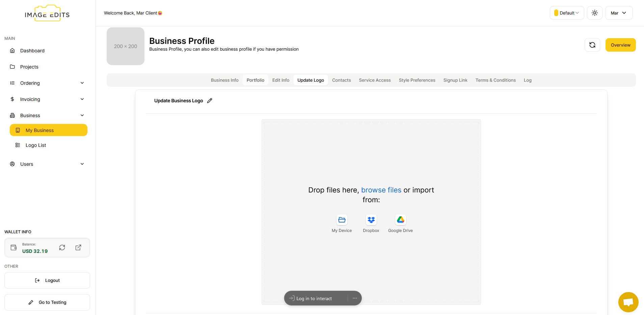Screen dimensions: 644x315
Task: Open Logo List in sidebar
Action: (x=36, y=145)
